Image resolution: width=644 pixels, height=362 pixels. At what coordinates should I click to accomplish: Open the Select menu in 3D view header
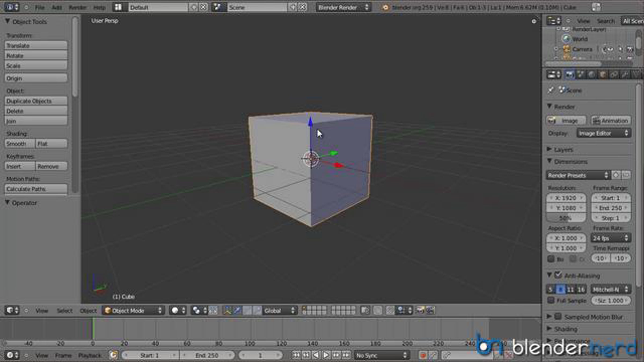[65, 311]
